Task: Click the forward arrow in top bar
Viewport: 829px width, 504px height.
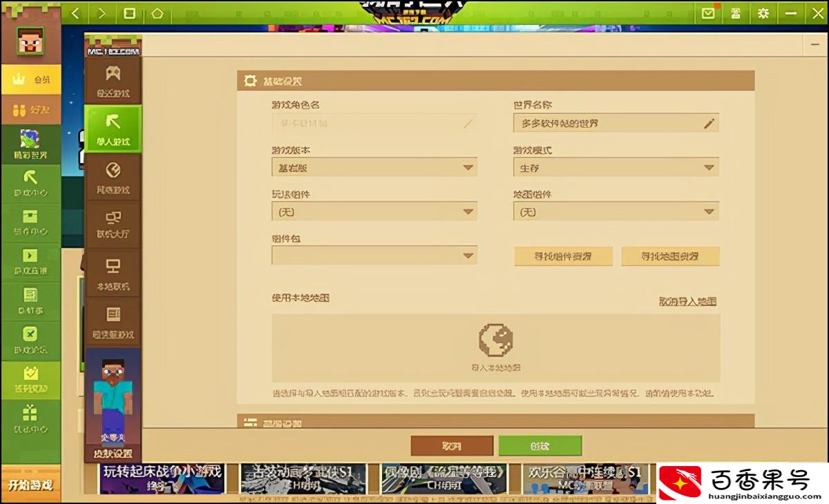Action: (102, 13)
